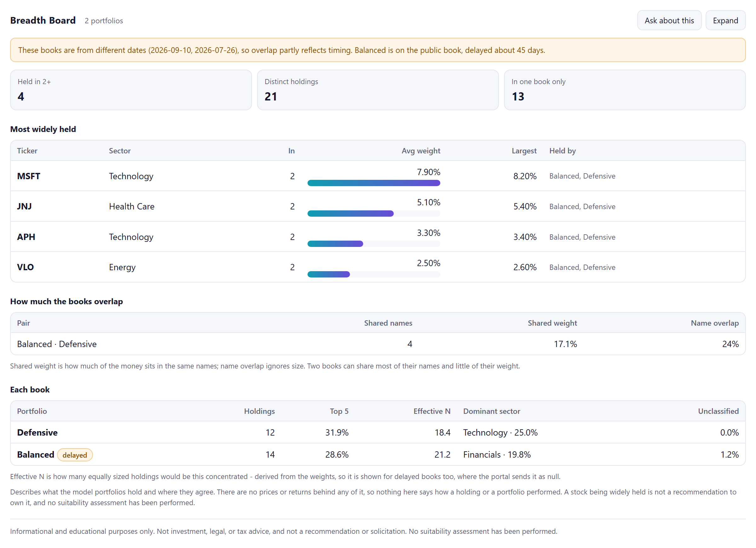Click the Held in 2+ summary card
The width and height of the screenshot is (756, 548).
131,90
